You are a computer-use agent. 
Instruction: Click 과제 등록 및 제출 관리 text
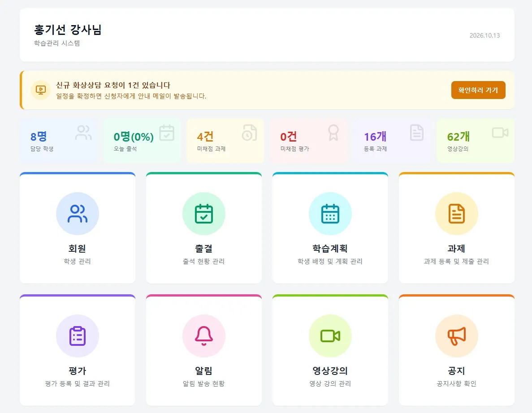pyautogui.click(x=456, y=262)
